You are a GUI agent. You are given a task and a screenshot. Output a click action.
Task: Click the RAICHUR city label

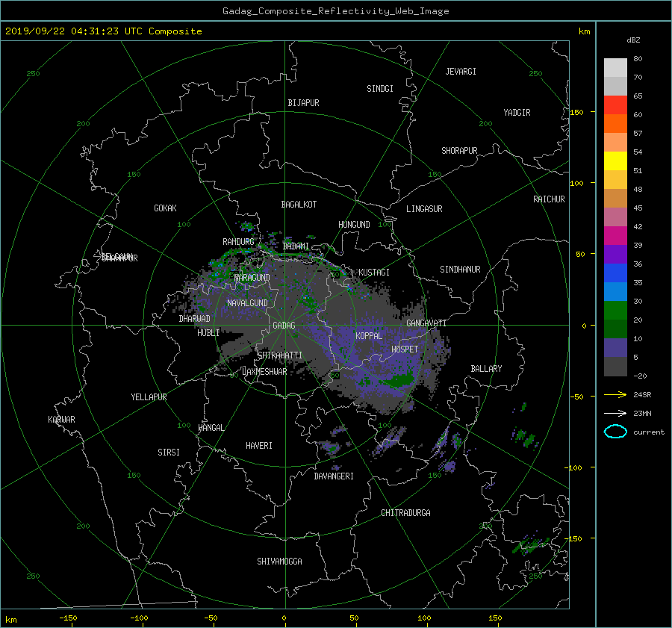coord(549,199)
